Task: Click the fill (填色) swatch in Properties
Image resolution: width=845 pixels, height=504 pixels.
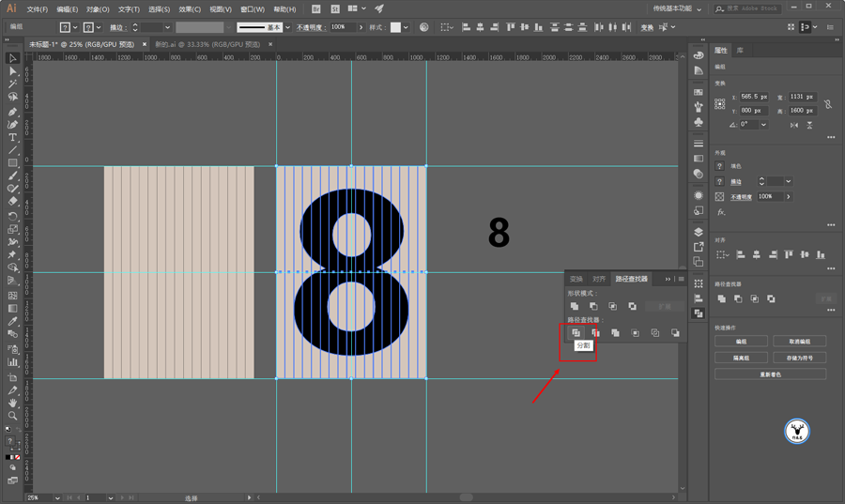Action: 720,166
